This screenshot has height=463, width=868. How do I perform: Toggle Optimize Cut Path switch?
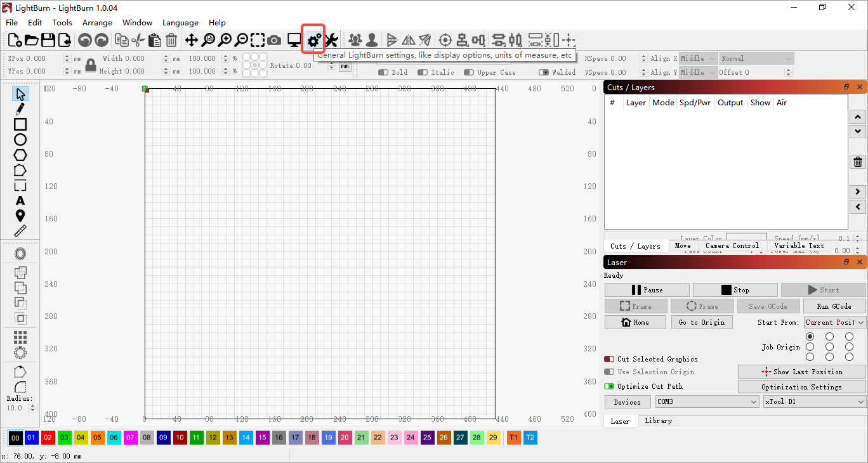pyautogui.click(x=609, y=386)
